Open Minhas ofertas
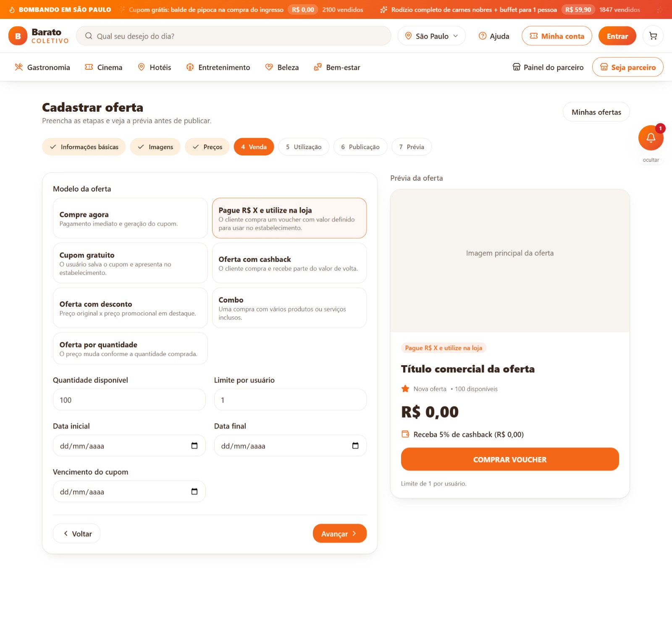This screenshot has width=672, height=621. [x=596, y=112]
